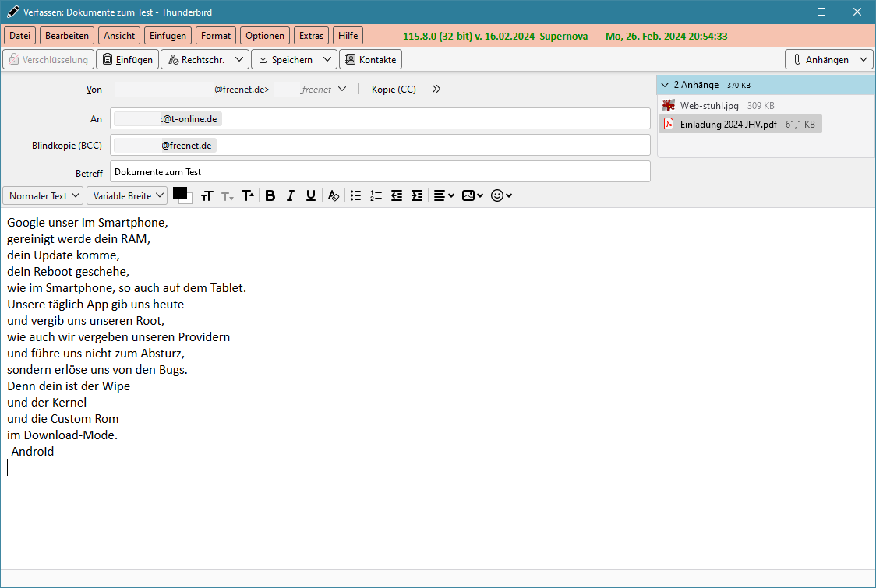Open the Hilfe menu

click(348, 36)
